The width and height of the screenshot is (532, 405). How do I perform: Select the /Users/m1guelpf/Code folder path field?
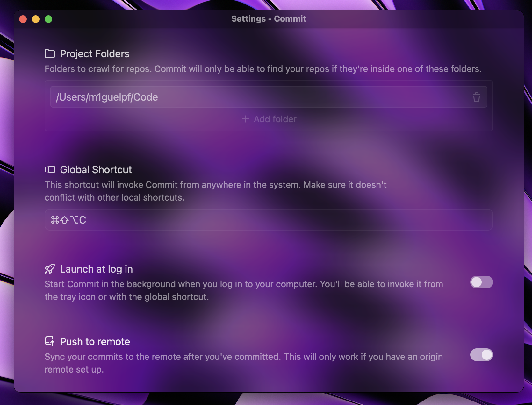tap(269, 97)
